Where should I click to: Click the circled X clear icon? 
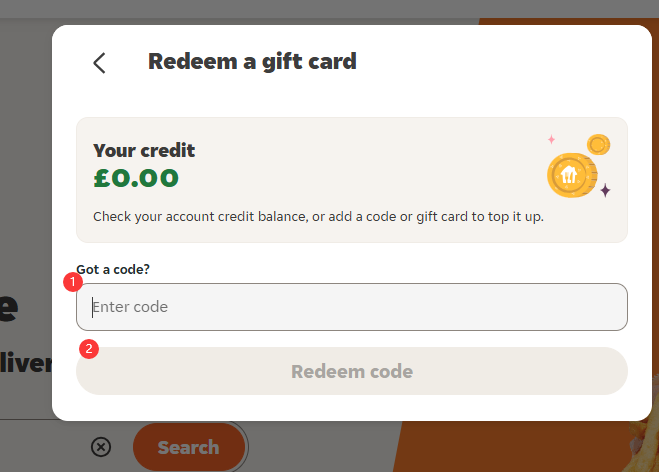point(101,447)
